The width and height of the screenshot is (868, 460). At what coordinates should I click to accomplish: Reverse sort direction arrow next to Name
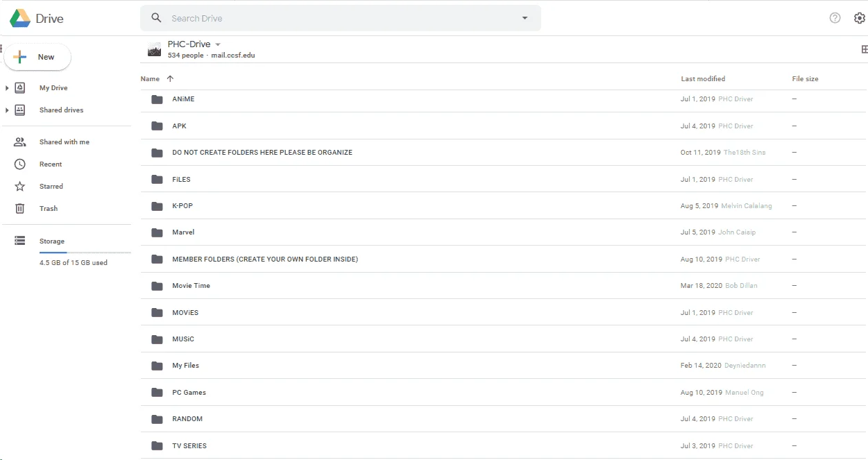[x=170, y=79]
